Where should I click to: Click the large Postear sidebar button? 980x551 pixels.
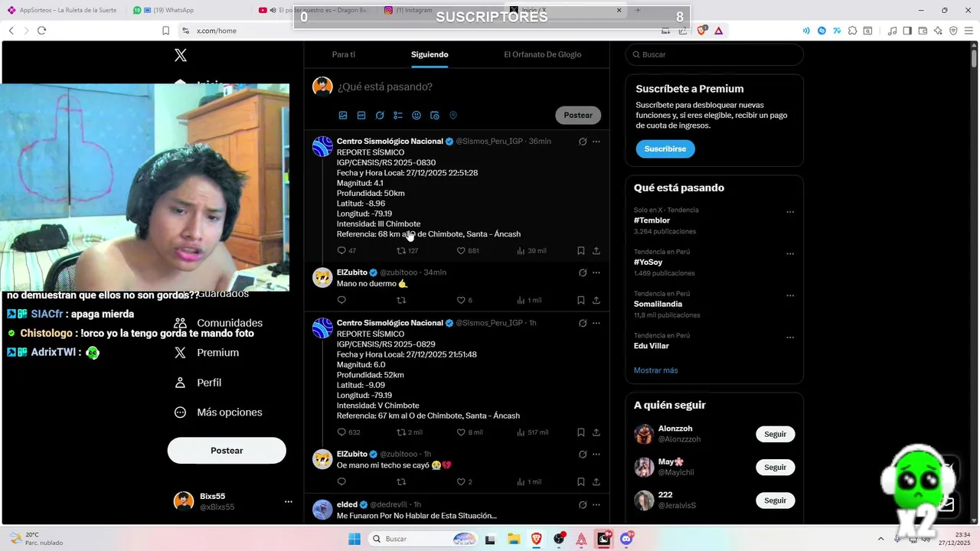coord(227,451)
